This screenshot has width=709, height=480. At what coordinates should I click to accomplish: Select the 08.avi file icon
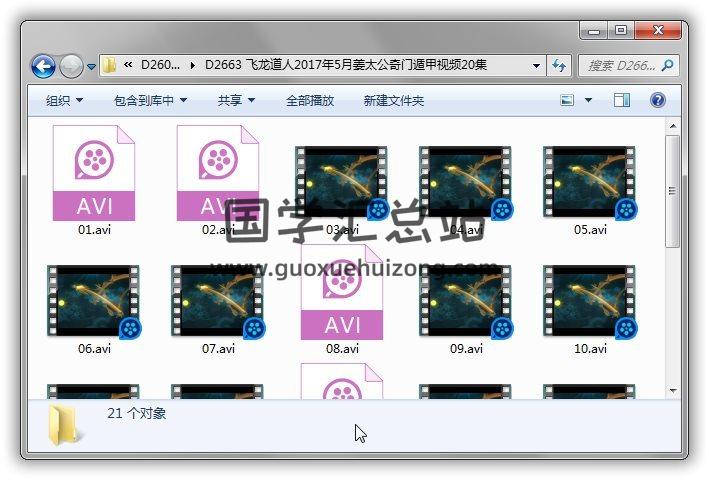coord(341,292)
